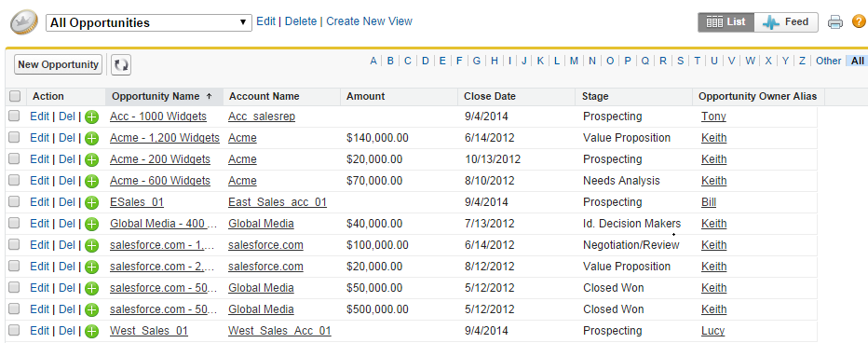
Task: Switch to the Feed view tab
Action: tap(786, 22)
